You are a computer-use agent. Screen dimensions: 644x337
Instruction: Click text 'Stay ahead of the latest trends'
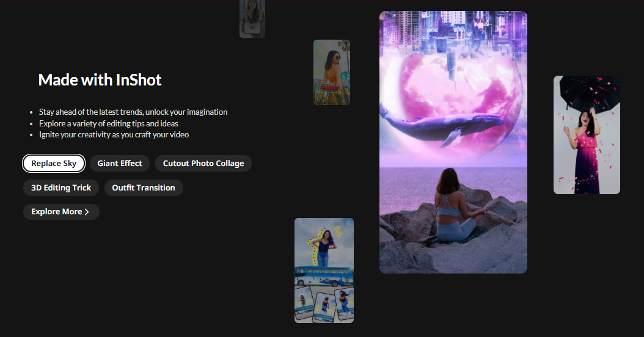tap(90, 112)
